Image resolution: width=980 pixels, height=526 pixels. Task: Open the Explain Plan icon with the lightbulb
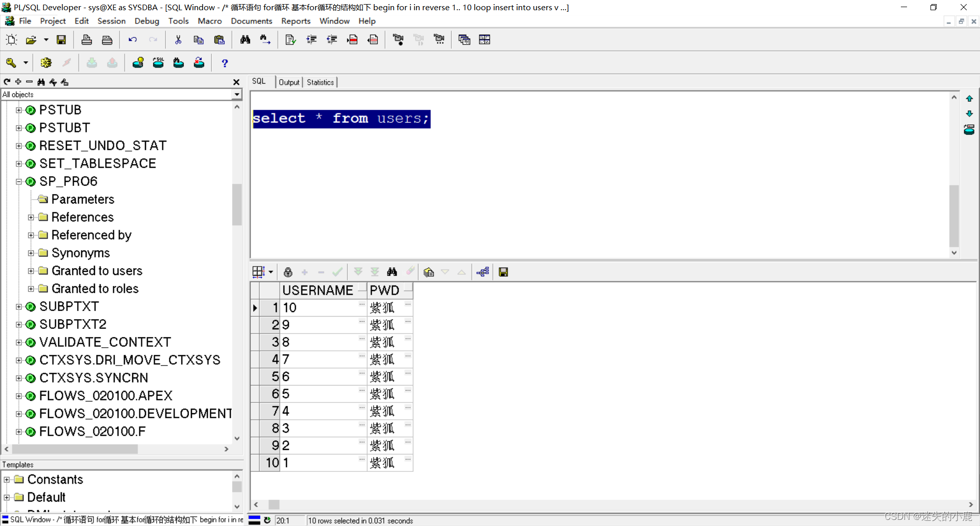click(x=138, y=63)
